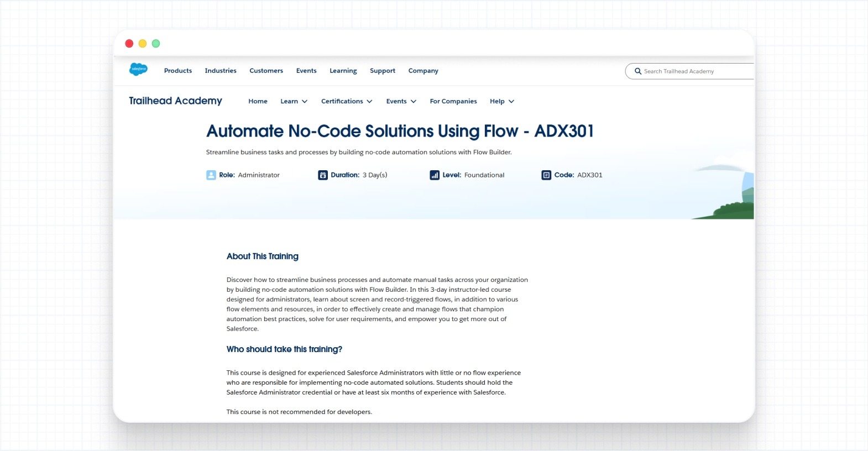
Task: Click the Level bar chart icon
Action: tap(435, 175)
